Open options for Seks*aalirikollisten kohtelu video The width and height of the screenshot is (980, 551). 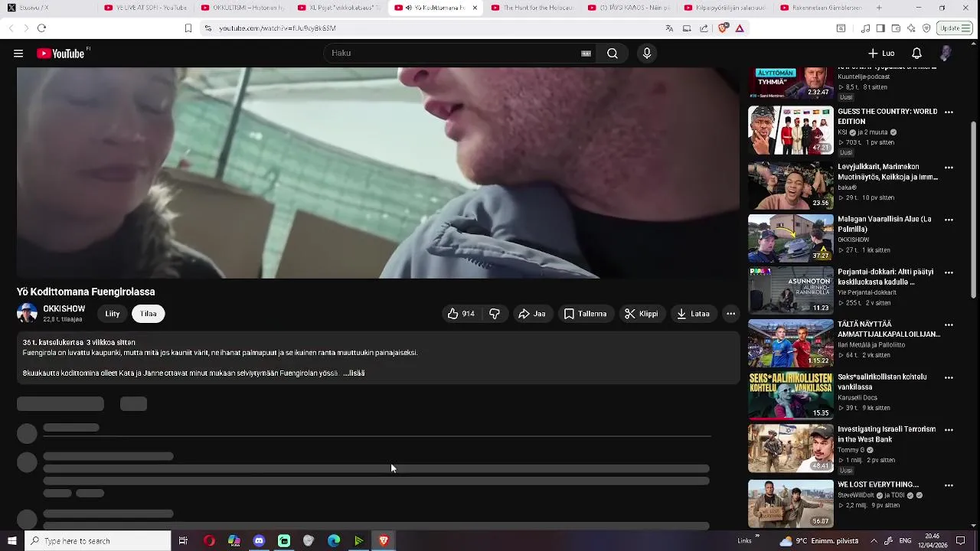coord(949,377)
